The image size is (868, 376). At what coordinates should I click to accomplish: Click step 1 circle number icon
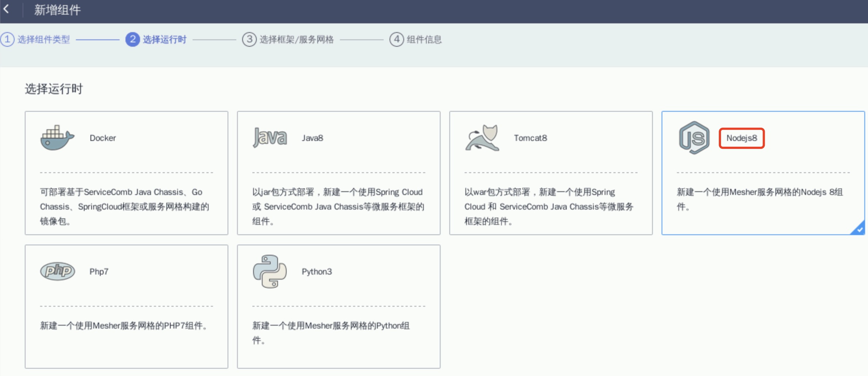coord(7,39)
